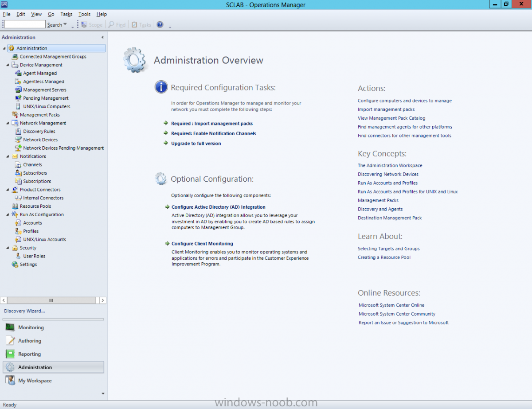The image size is (532, 409).
Task: Click the tree pane scroll left arrow
Action: click(4, 300)
